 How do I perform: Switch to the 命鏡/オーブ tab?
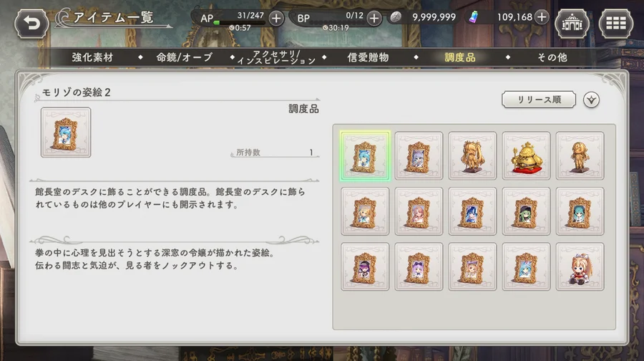(x=185, y=57)
